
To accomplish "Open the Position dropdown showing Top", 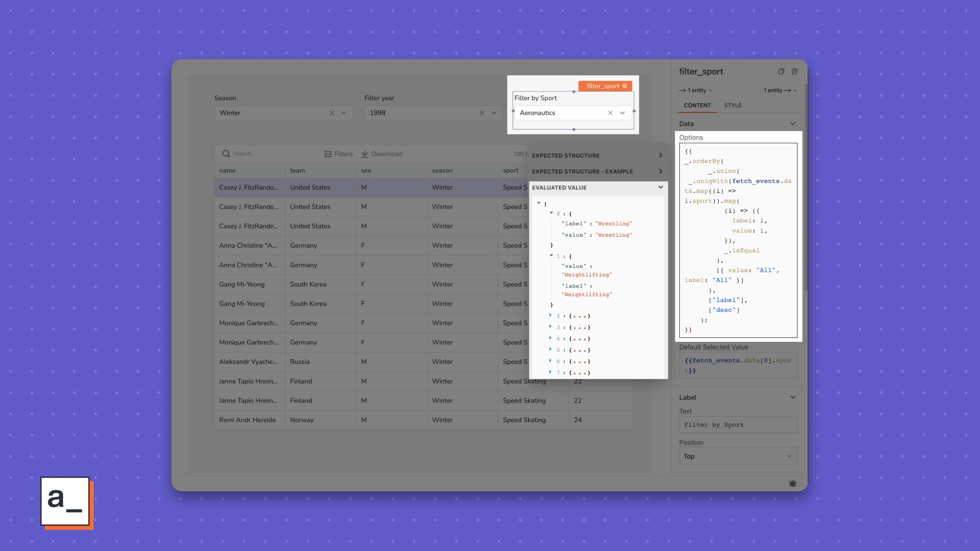I will click(738, 456).
